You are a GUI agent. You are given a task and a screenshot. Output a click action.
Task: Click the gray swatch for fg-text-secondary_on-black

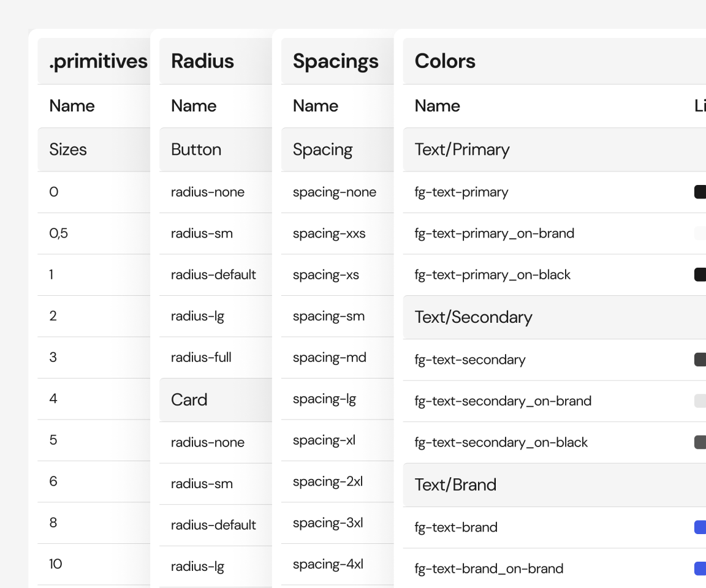coord(700,442)
